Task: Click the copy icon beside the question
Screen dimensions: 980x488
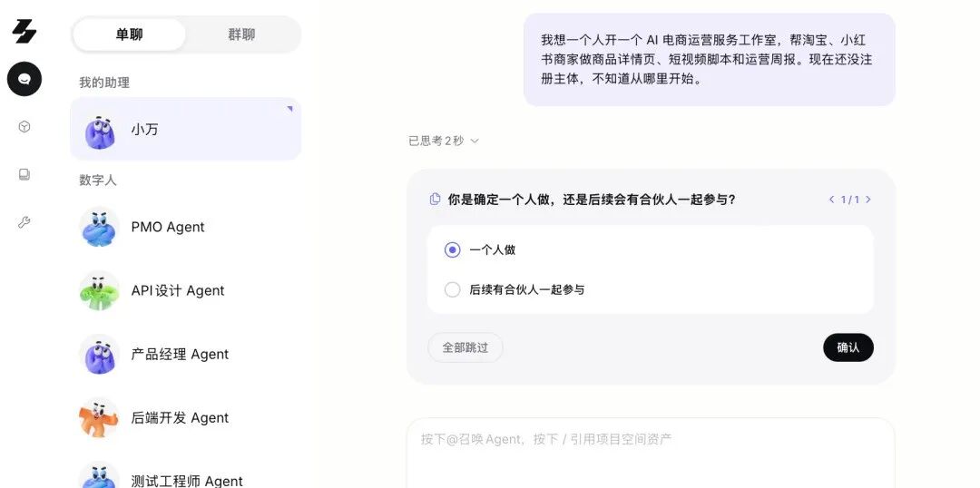Action: (435, 200)
